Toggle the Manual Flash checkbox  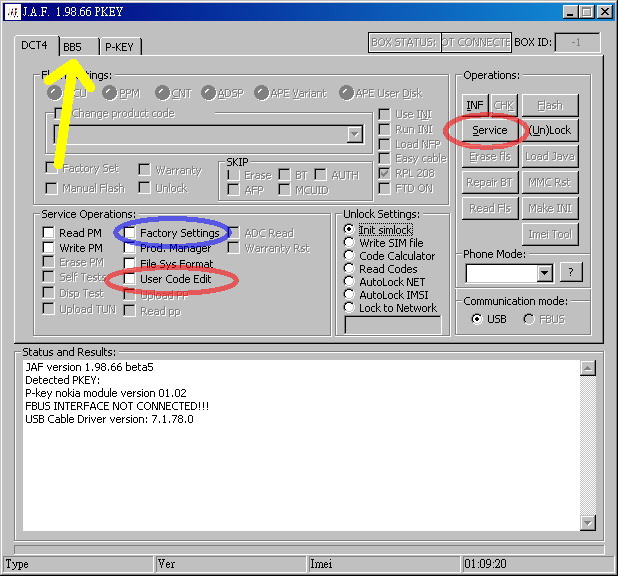coord(52,188)
